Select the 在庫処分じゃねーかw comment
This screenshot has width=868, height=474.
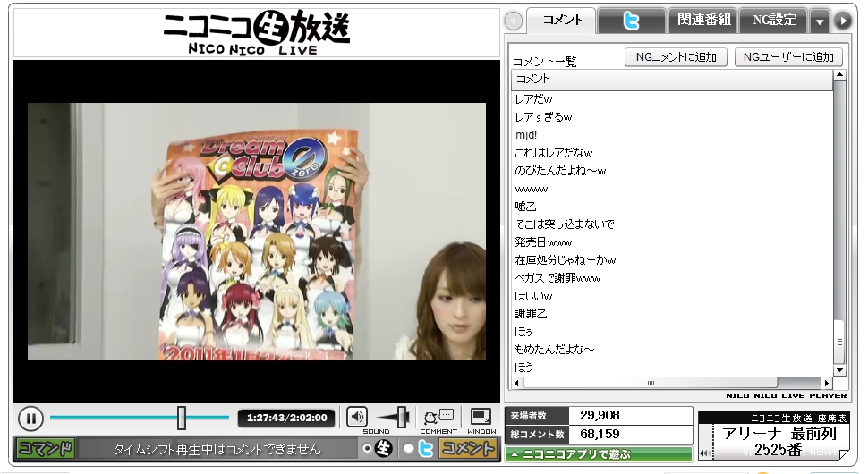coord(566,260)
